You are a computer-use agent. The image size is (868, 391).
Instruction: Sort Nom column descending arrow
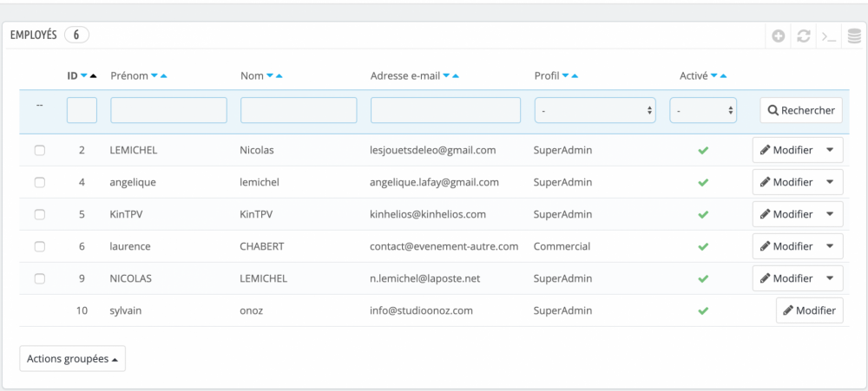click(x=270, y=76)
